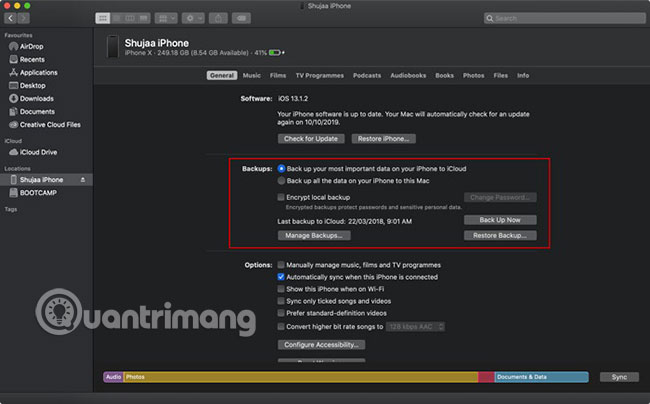
Task: Switch to the Films tab
Action: (278, 75)
